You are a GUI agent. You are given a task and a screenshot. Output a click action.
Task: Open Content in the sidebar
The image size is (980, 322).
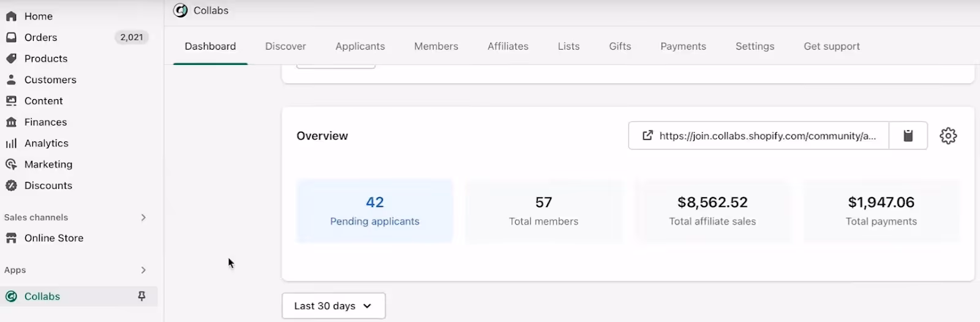(x=43, y=101)
